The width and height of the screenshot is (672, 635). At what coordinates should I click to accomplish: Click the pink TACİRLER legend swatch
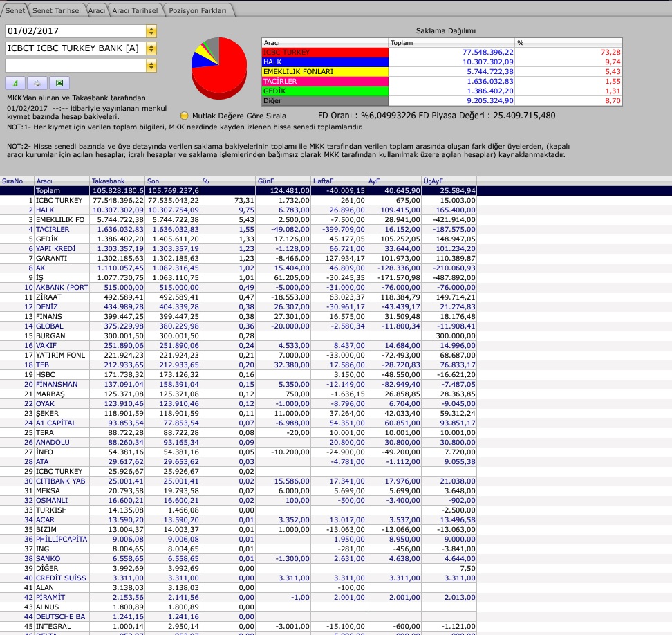point(325,82)
